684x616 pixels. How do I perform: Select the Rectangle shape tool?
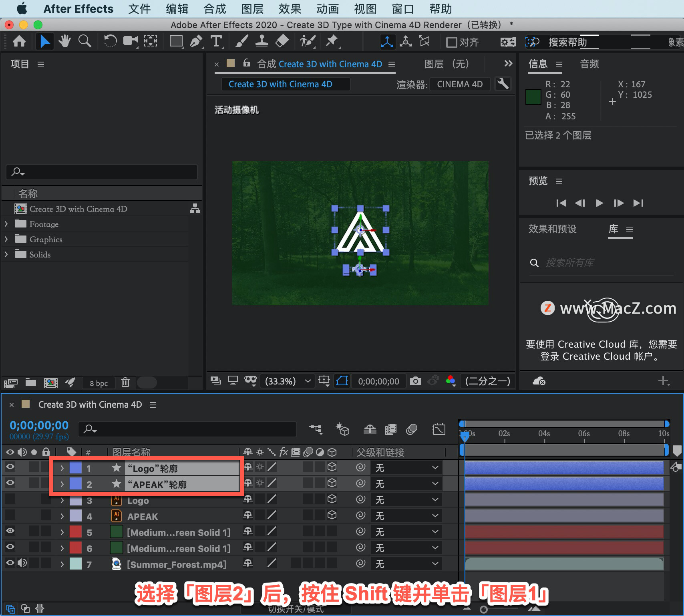pyautogui.click(x=176, y=41)
